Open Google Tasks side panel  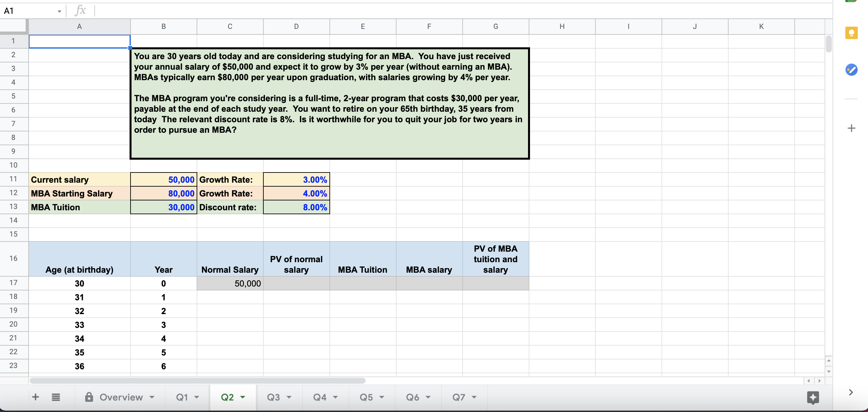tap(852, 70)
